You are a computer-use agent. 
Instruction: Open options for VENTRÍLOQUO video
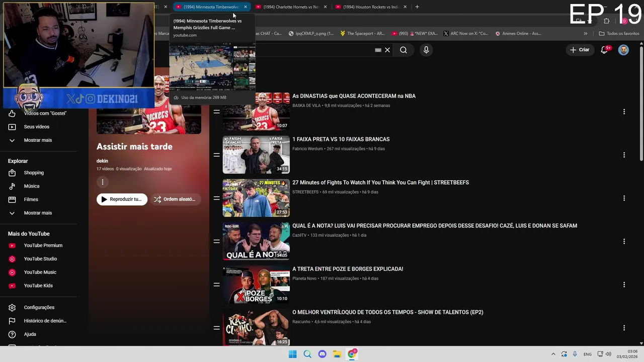pyautogui.click(x=624, y=328)
